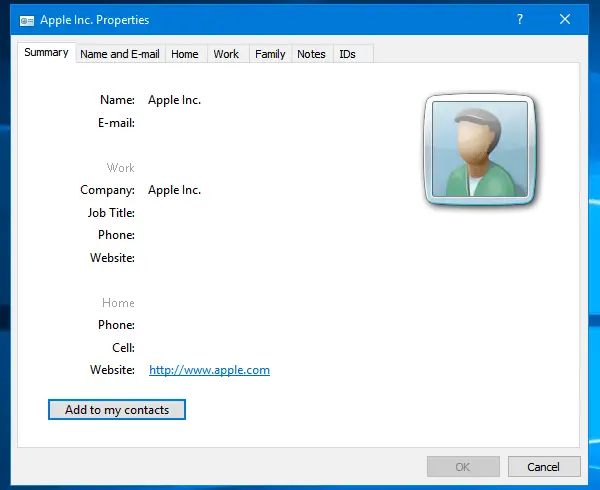The height and width of the screenshot is (490, 600).
Task: Open the Work tab
Action: [226, 54]
